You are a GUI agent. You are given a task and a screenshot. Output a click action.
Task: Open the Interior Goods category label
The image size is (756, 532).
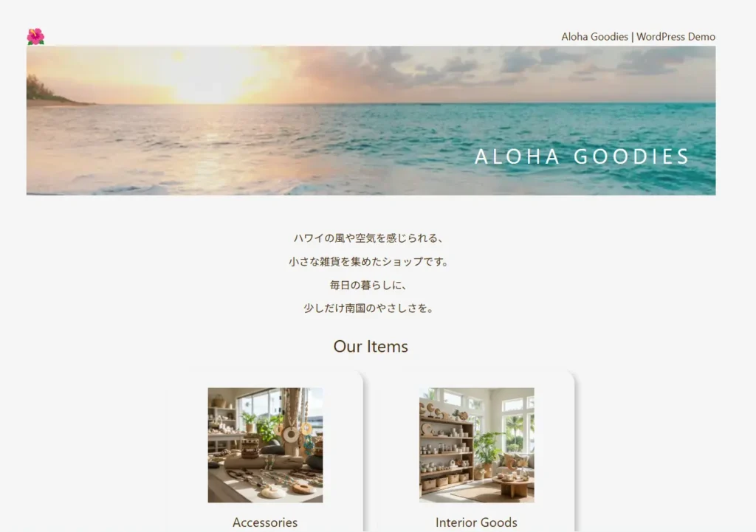[476, 522]
